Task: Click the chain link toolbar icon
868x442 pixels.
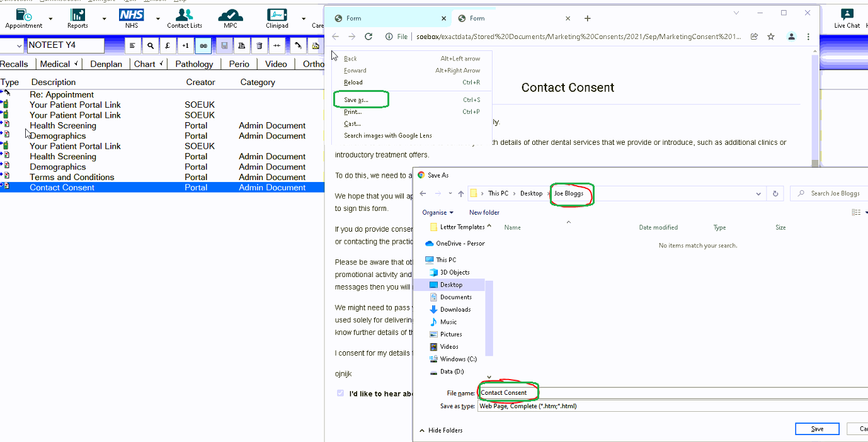Action: point(203,45)
